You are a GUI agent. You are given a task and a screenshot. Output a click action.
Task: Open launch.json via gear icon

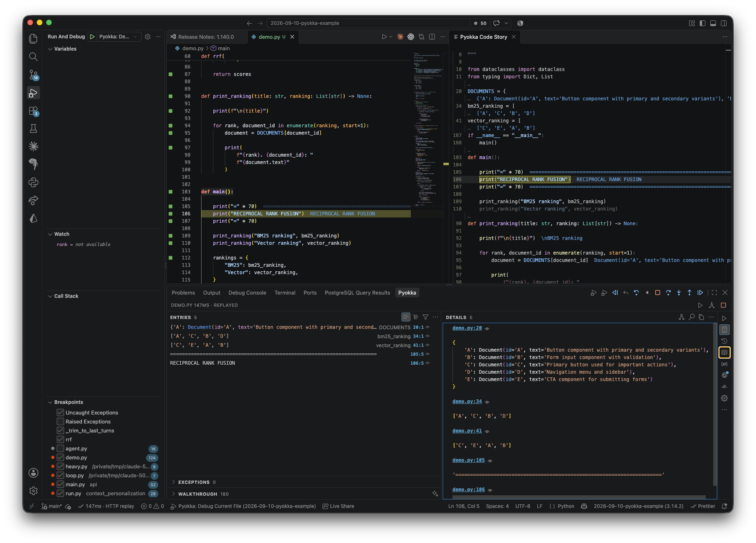[x=148, y=37]
